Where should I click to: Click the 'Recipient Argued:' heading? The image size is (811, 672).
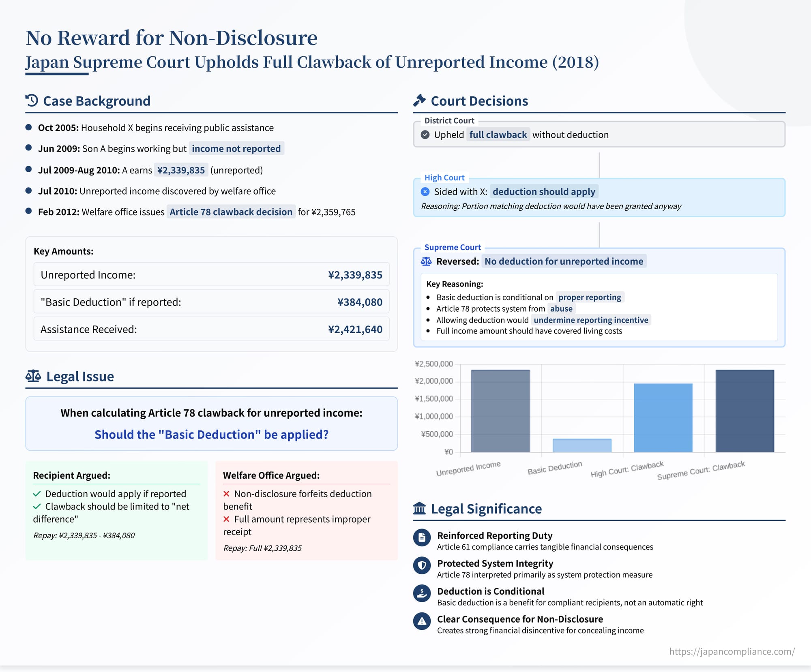71,475
